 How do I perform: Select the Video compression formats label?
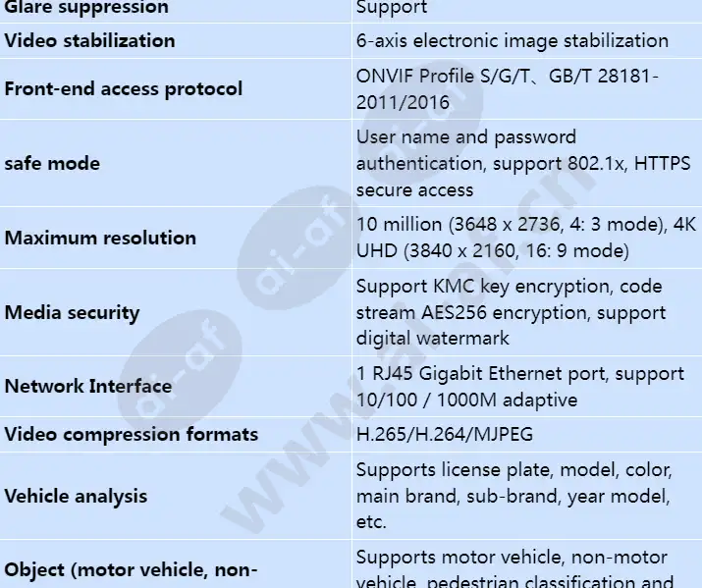click(132, 434)
